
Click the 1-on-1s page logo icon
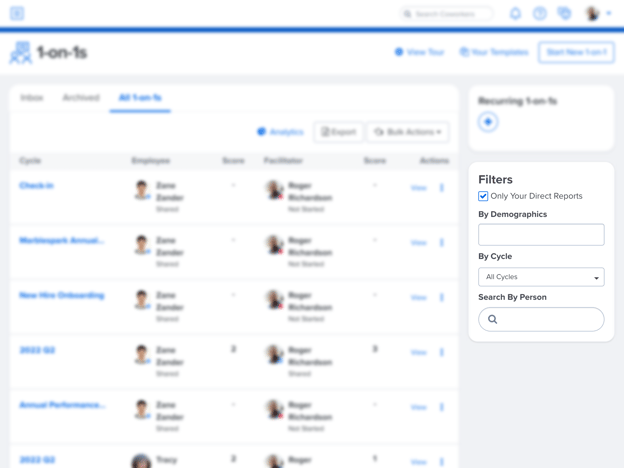(x=21, y=52)
